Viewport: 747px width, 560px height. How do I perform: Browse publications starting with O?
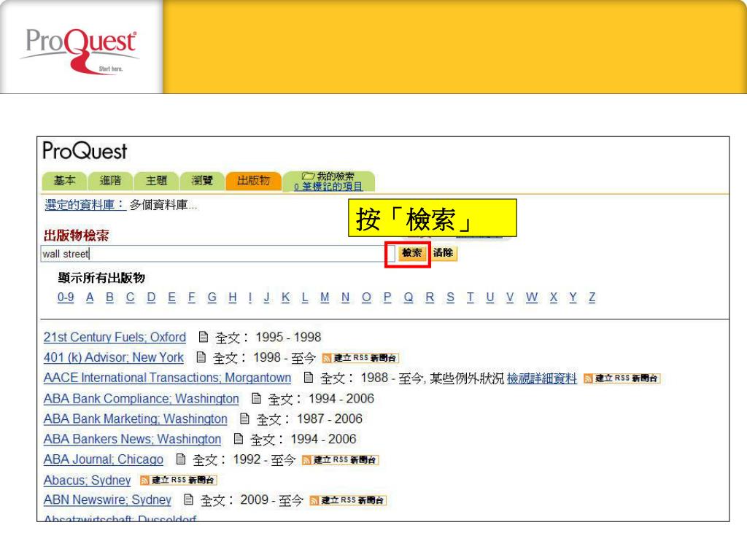click(x=366, y=297)
